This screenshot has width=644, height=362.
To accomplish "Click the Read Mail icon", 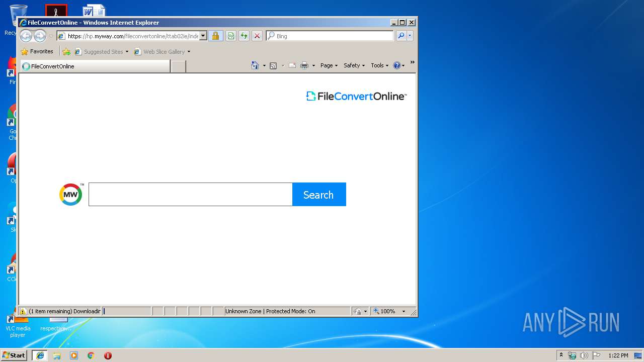I will coord(292,65).
